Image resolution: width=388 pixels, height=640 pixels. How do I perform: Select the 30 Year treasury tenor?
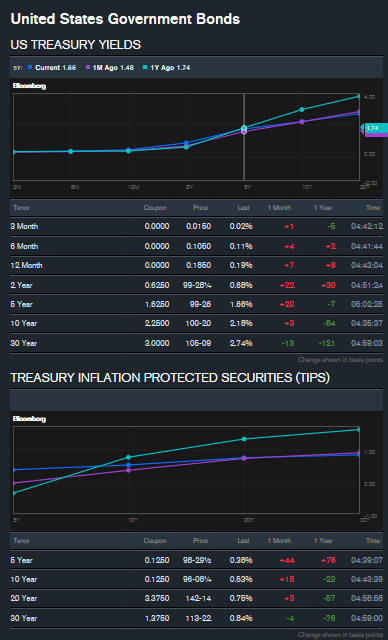coord(24,343)
